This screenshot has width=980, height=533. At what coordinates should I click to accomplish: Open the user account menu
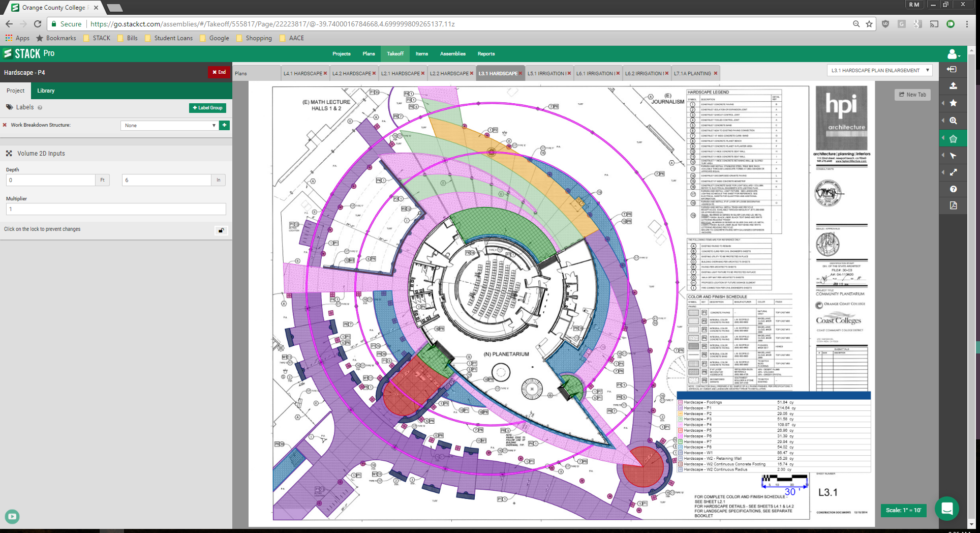pyautogui.click(x=953, y=54)
